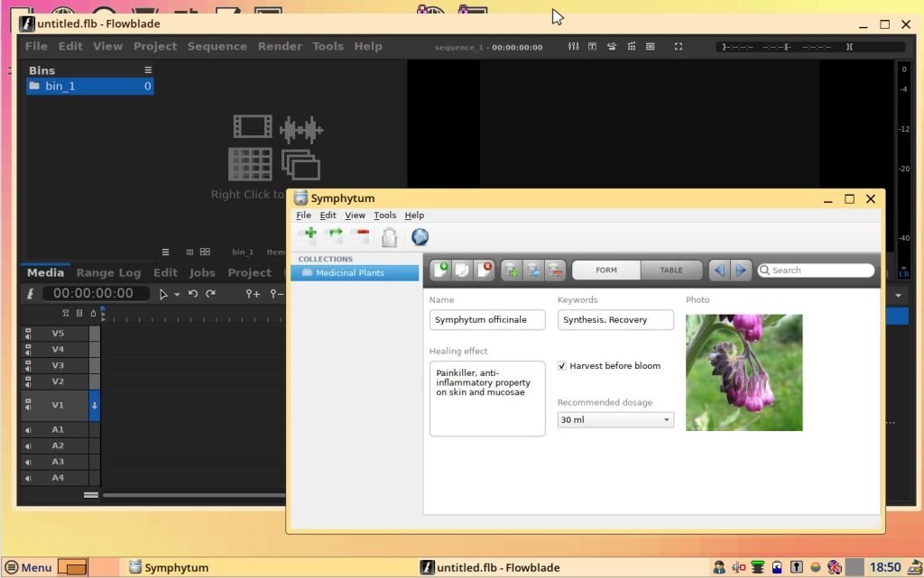Click the delete field icon
Screen dimensions: 924x578
click(555, 271)
